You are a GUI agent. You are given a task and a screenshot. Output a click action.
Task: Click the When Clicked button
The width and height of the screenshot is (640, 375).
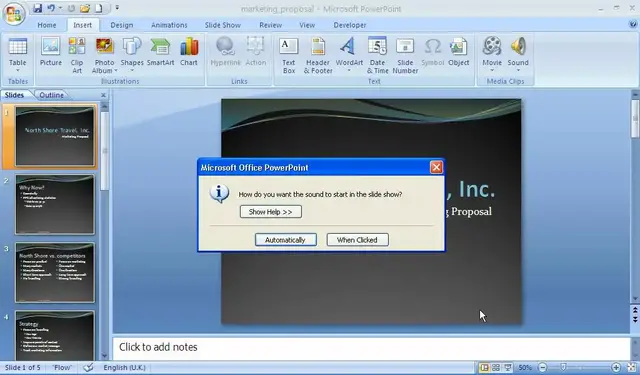pyautogui.click(x=358, y=240)
